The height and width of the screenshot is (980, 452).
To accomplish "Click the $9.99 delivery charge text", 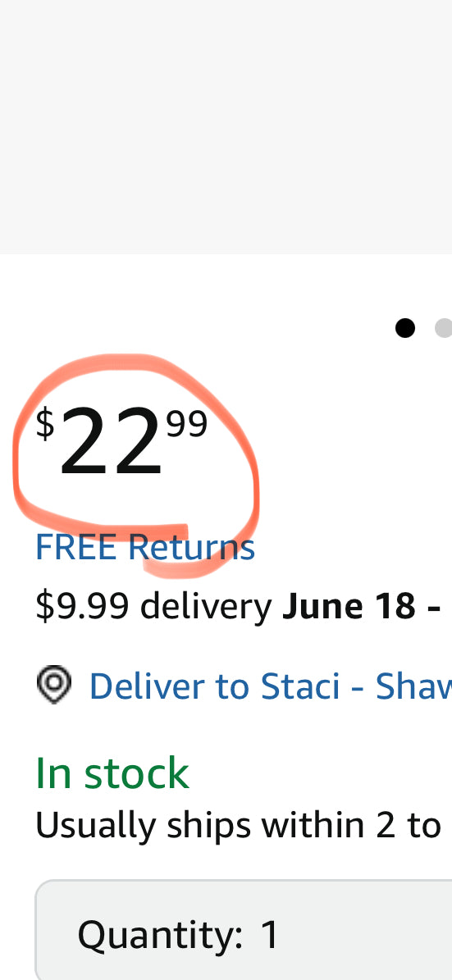I will click(x=83, y=605).
